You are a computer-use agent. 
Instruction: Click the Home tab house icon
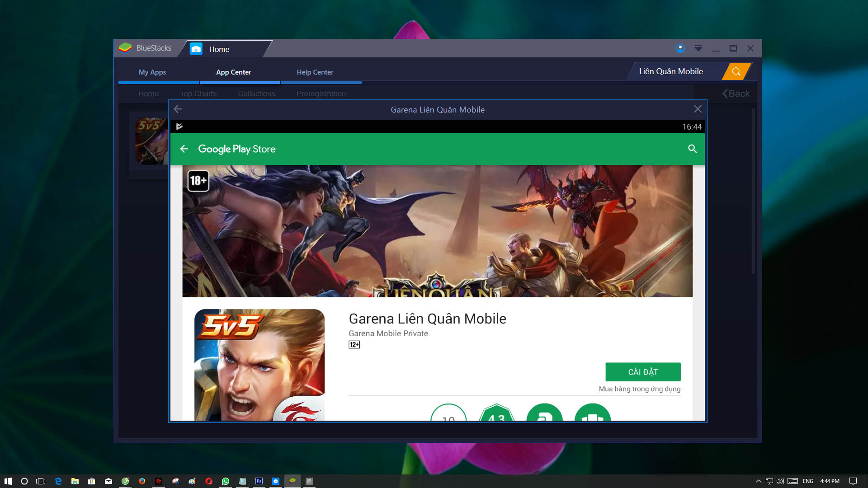point(196,49)
